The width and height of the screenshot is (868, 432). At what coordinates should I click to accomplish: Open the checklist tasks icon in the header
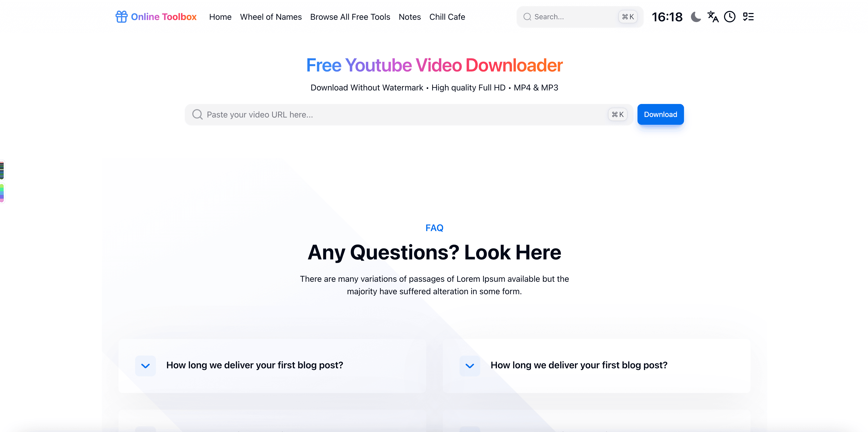tap(748, 17)
